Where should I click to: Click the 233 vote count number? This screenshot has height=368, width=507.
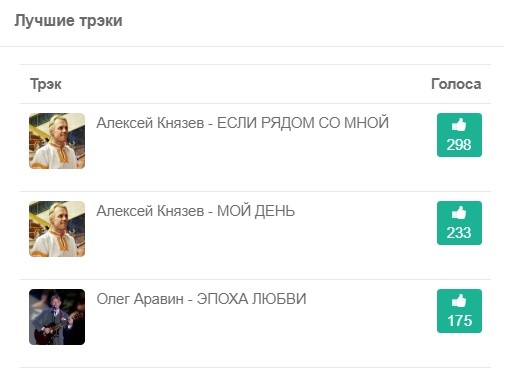(459, 233)
